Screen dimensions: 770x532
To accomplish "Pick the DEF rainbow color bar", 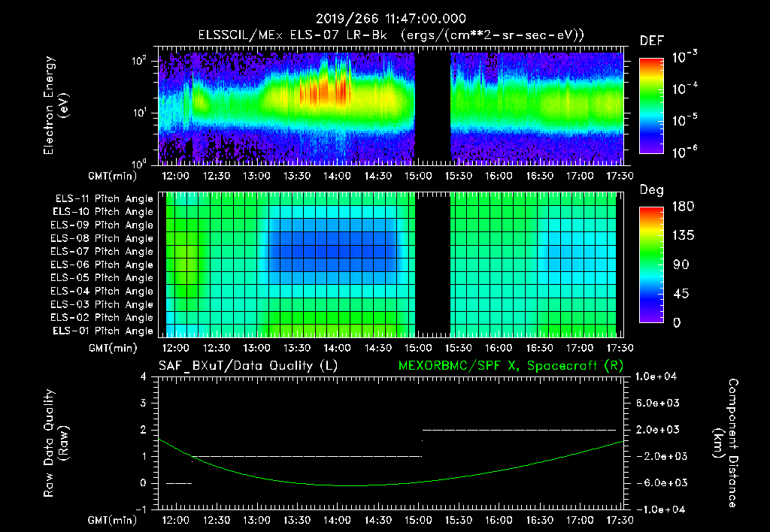I will tap(651, 106).
